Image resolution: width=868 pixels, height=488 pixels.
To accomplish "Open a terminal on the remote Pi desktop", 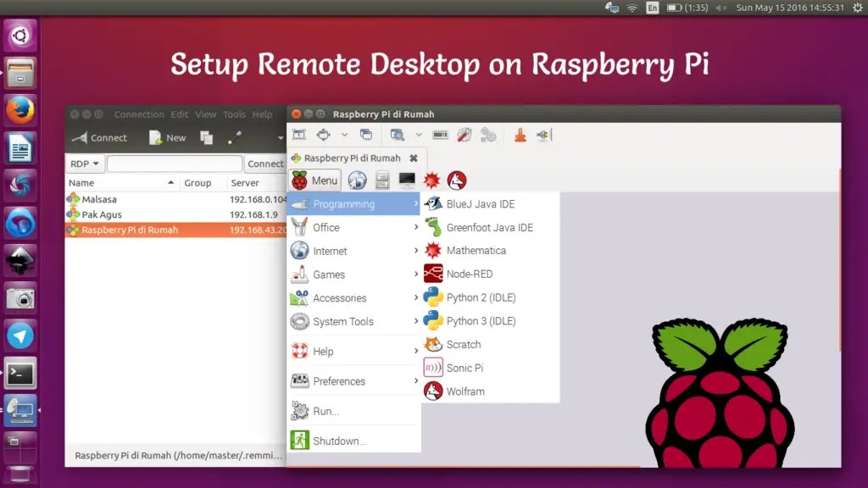I will pyautogui.click(x=407, y=179).
